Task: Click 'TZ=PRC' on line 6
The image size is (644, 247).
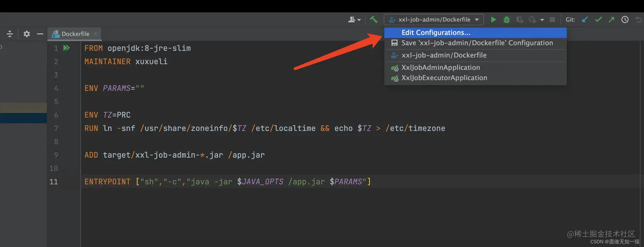Action: [x=117, y=115]
